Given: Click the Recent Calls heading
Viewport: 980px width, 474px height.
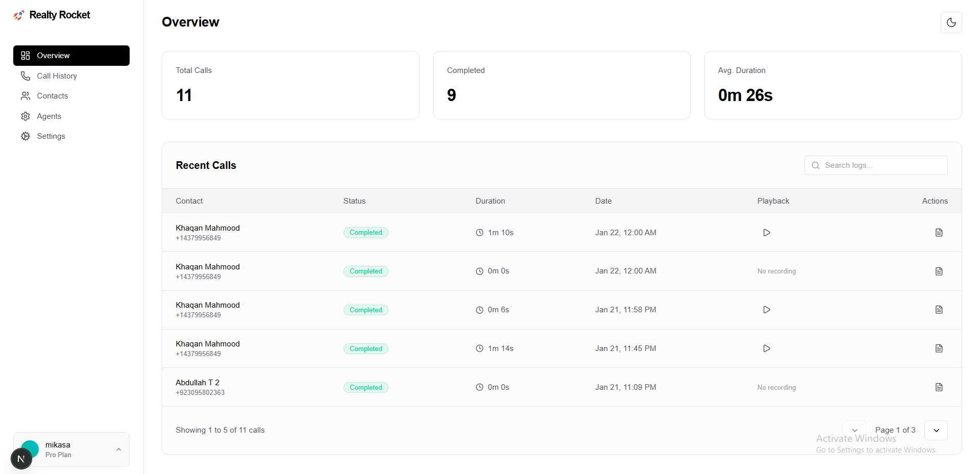Looking at the screenshot, I should click(x=206, y=165).
